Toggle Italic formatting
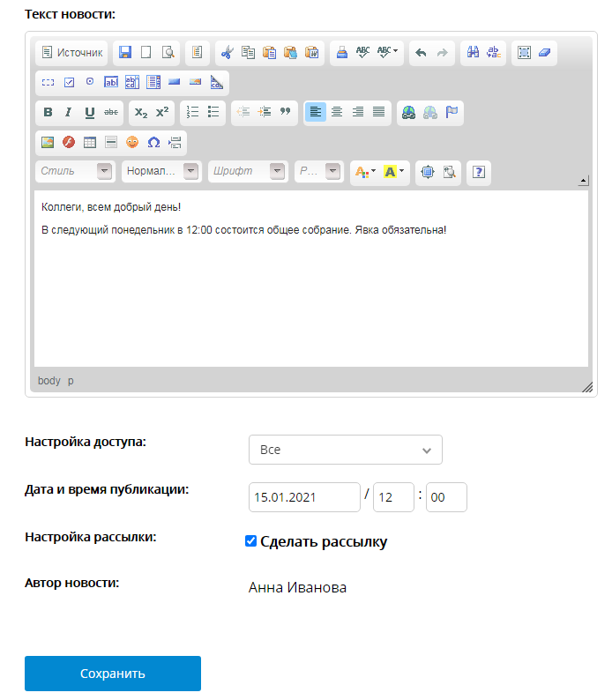The height and width of the screenshot is (700, 612). coord(68,112)
